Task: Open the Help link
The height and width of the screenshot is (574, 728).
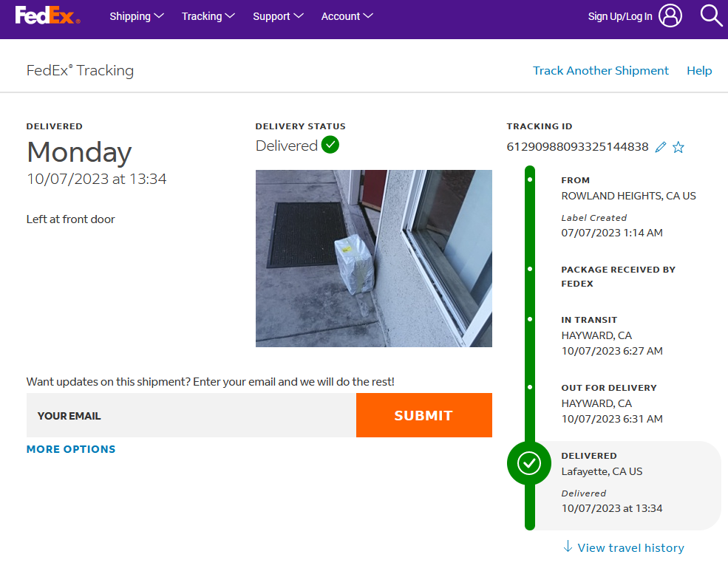Action: click(x=699, y=71)
